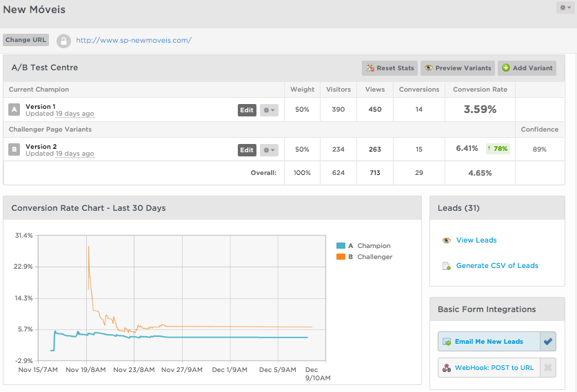Click the Conversion Rate column header
The height and width of the screenshot is (392, 577).
[x=480, y=90]
